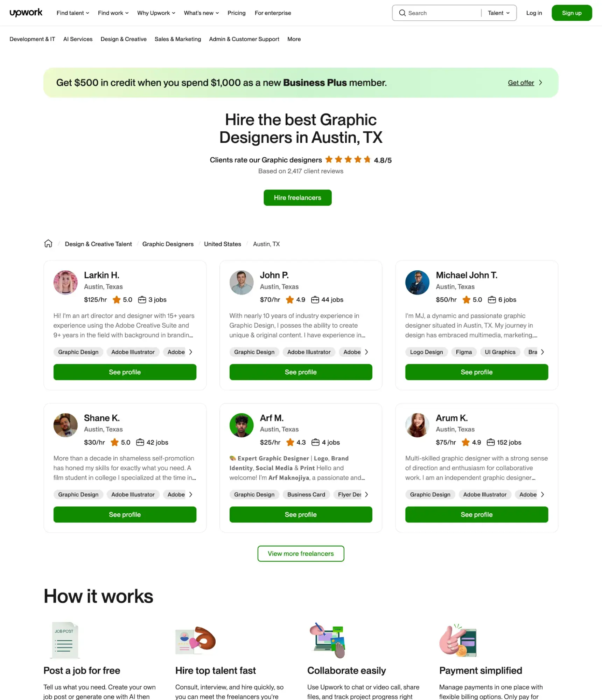Click the briefcase icon on Michael John T.'s card

click(492, 300)
